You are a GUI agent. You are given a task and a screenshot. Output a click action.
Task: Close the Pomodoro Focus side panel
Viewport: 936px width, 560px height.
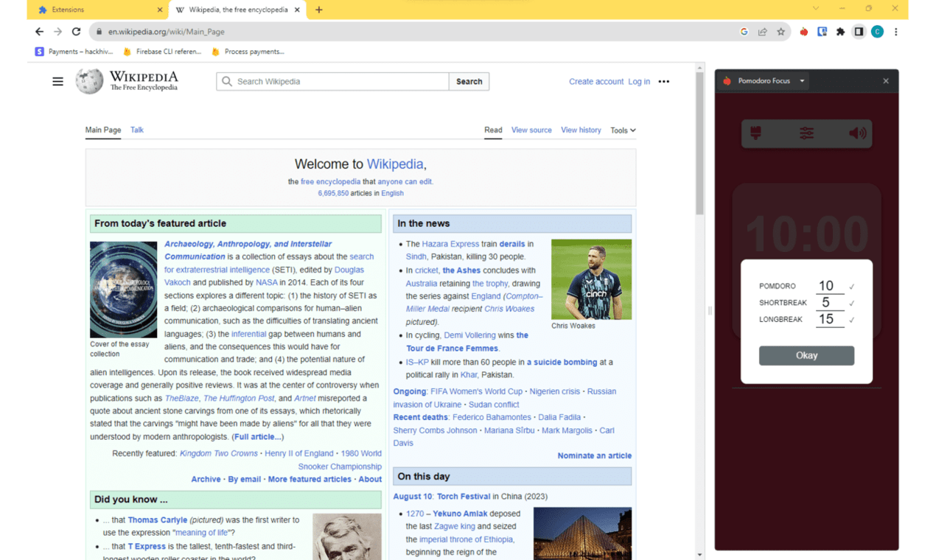[x=886, y=81]
